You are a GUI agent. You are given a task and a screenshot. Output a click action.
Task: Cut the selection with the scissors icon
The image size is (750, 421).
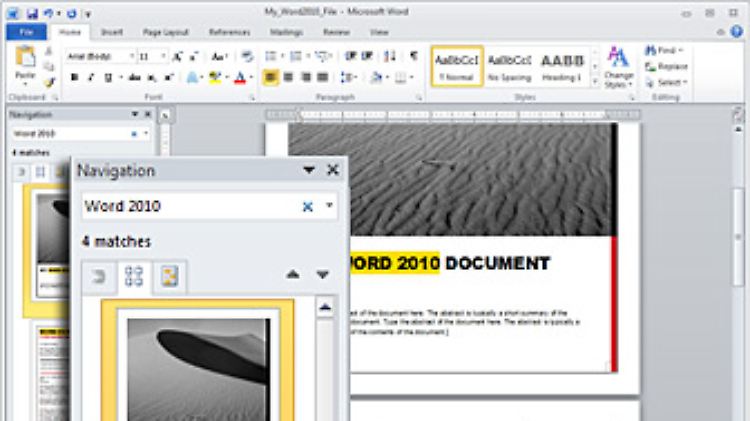tap(48, 51)
